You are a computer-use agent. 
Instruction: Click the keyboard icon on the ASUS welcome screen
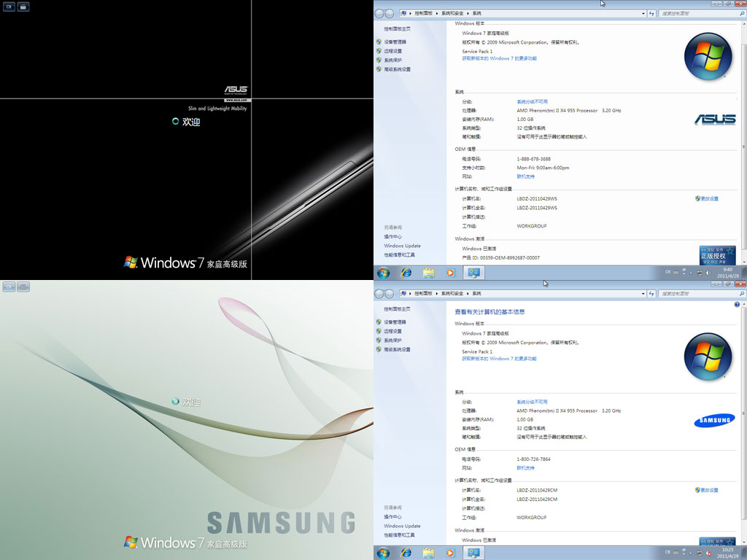click(23, 7)
